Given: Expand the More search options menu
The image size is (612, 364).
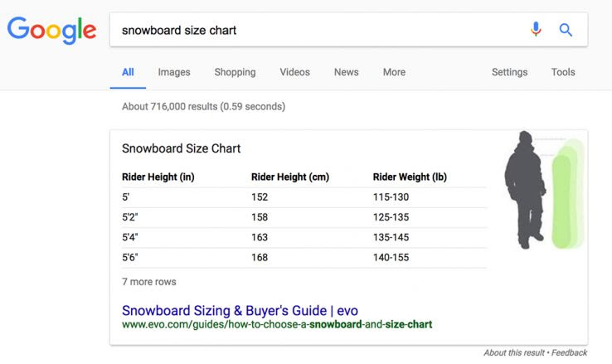Looking at the screenshot, I should click(x=394, y=72).
